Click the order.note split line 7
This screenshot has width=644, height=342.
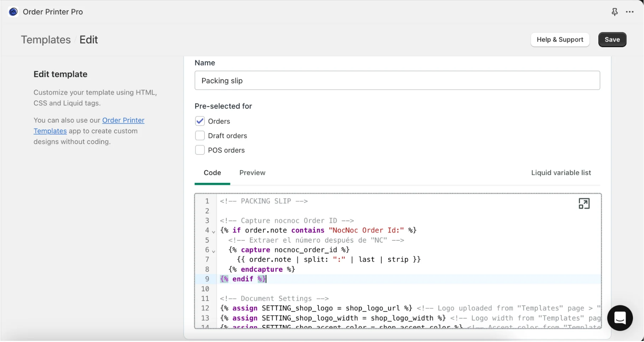329,259
